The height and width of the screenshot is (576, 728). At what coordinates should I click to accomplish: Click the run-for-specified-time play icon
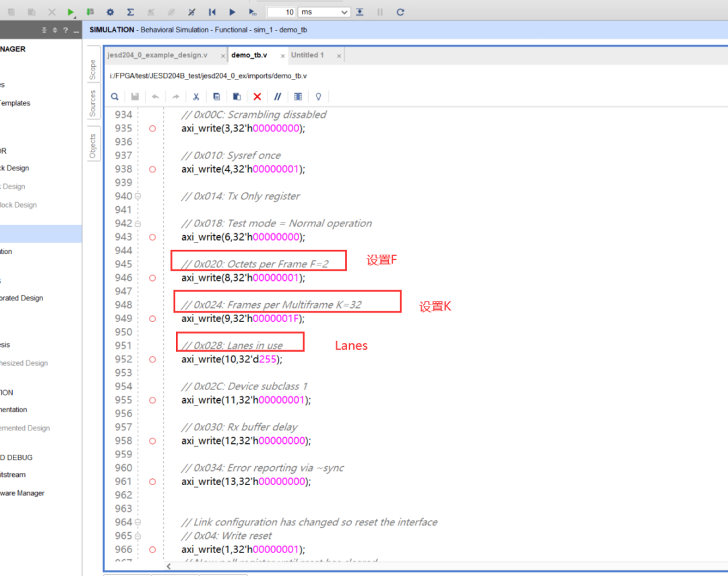tap(253, 12)
